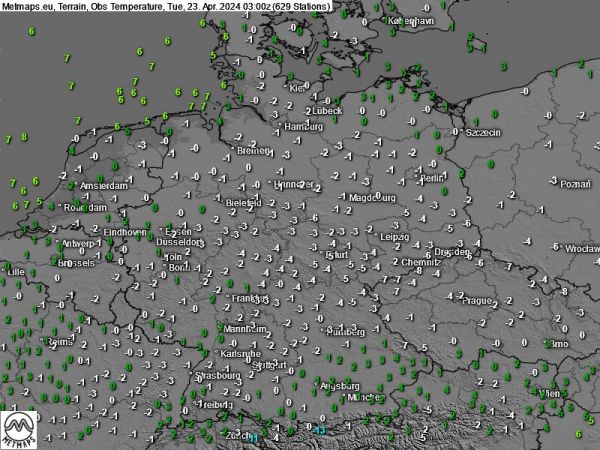Click the cyan 13 temperature reading
600x450 pixels.
tap(319, 429)
